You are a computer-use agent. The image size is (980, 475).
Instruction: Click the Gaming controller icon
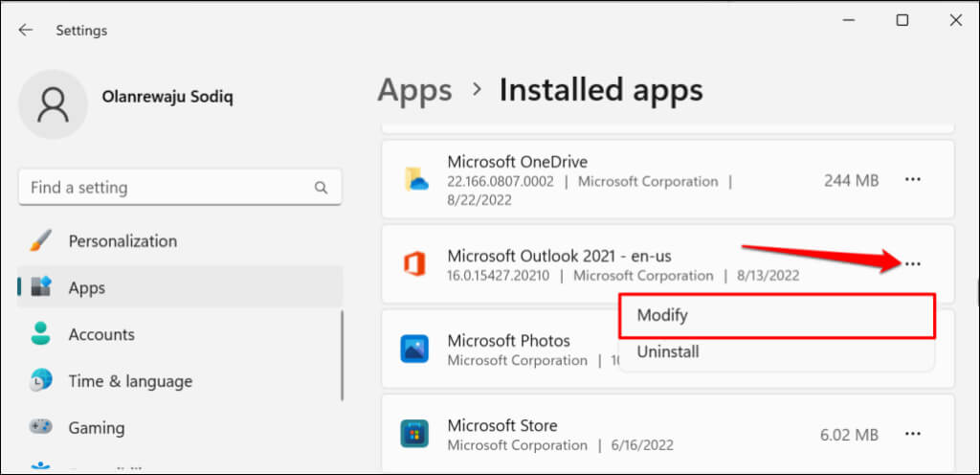[40, 427]
